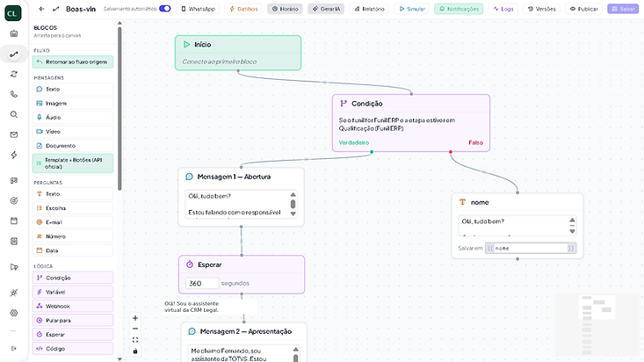Open the lightning bolt sidebar icon
644x362 pixels.
coord(14,155)
